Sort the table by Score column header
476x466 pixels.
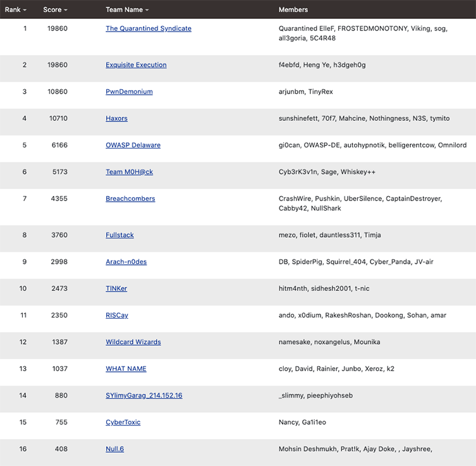click(55, 9)
